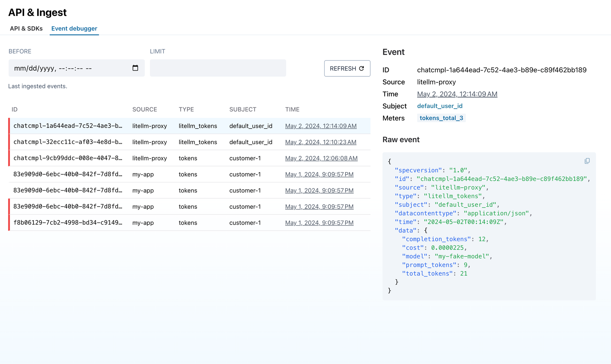
Task: Open the time link for the 12:06:08 AM event
Action: 321,158
